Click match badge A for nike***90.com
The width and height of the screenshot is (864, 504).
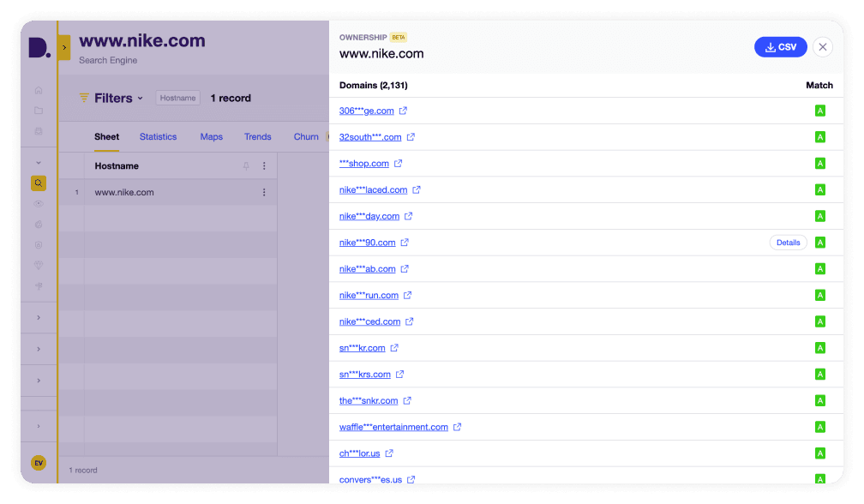click(820, 243)
